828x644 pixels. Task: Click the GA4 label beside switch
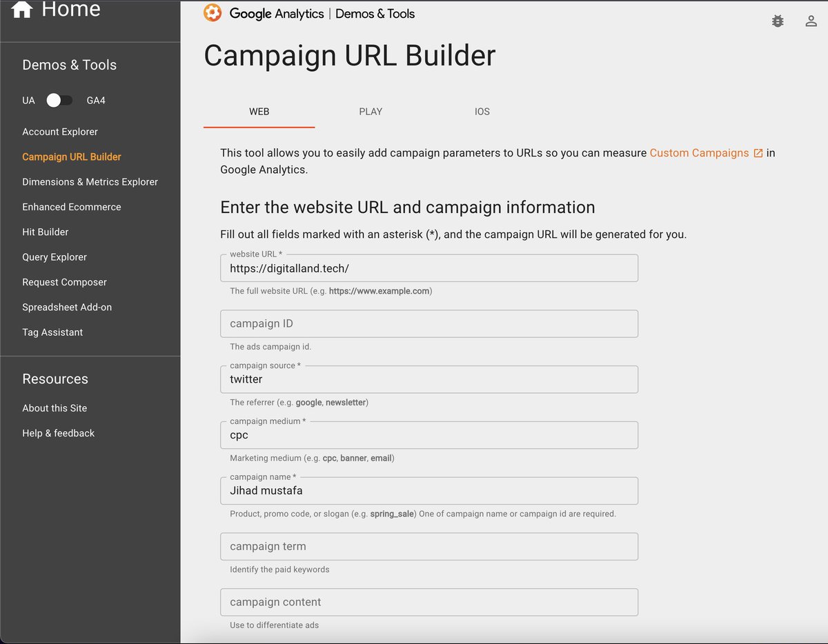pyautogui.click(x=96, y=101)
